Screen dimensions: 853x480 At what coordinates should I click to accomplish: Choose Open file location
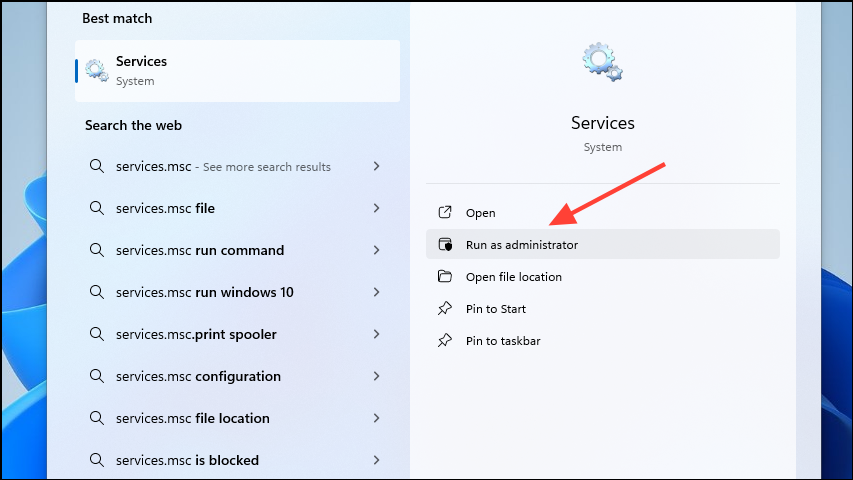point(513,277)
